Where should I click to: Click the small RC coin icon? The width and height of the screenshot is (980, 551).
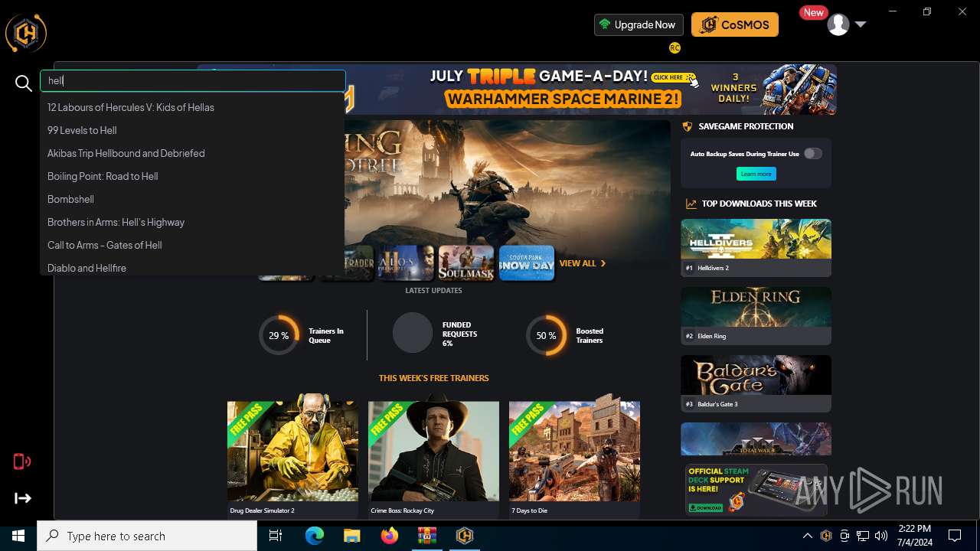coord(675,47)
